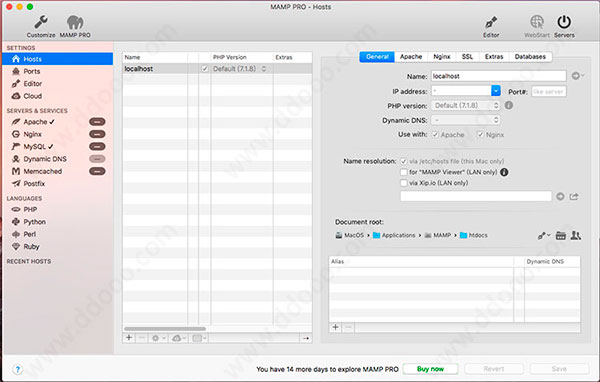This screenshot has height=382, width=600.
Task: Open document root permissions users icon
Action: (576, 235)
